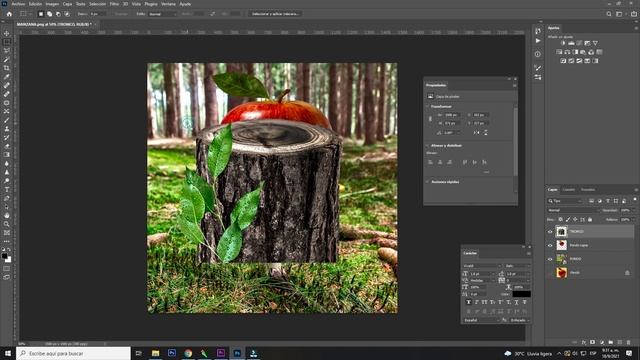Select the Horizontal Type tool
640x360 pixels.
[x=7, y=189]
